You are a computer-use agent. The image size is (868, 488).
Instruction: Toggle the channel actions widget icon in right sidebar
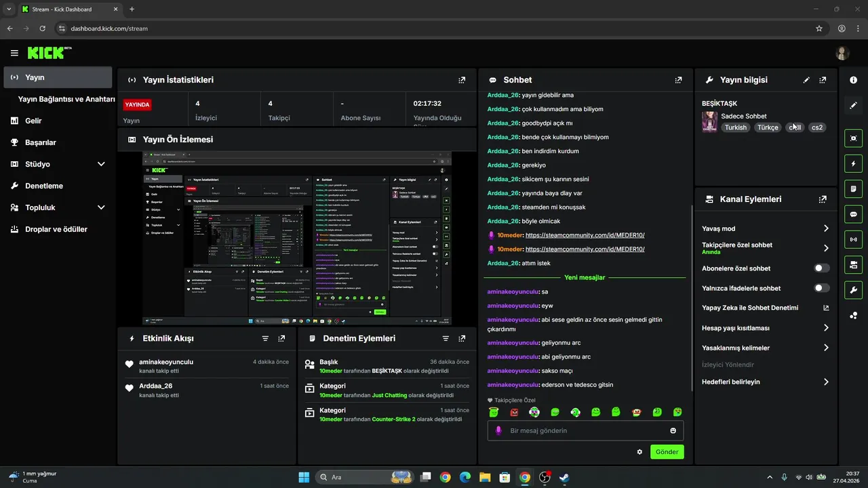pyautogui.click(x=853, y=264)
